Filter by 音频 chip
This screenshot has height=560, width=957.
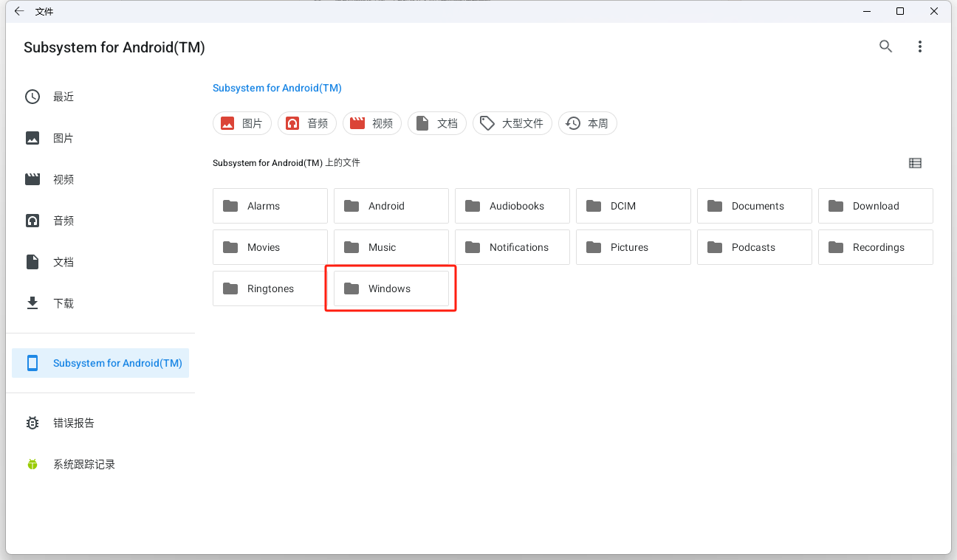coord(307,123)
